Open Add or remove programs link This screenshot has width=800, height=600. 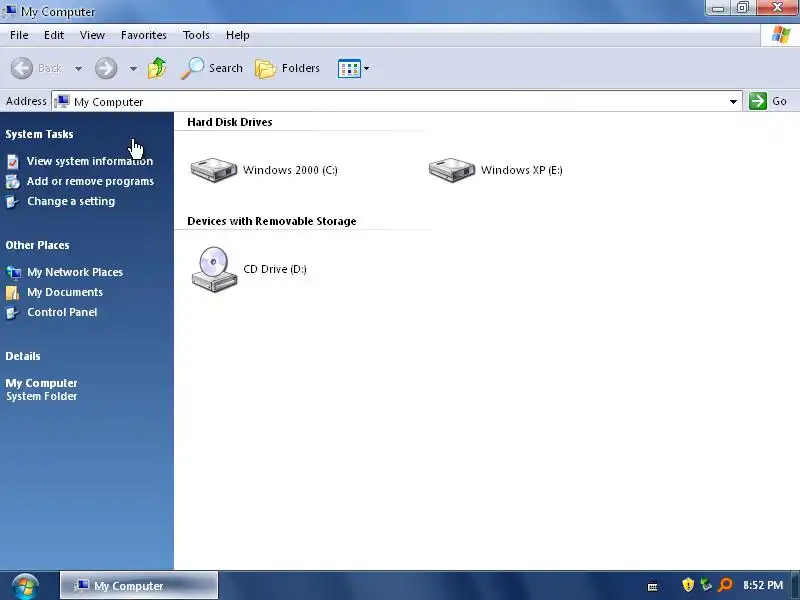[x=90, y=181]
